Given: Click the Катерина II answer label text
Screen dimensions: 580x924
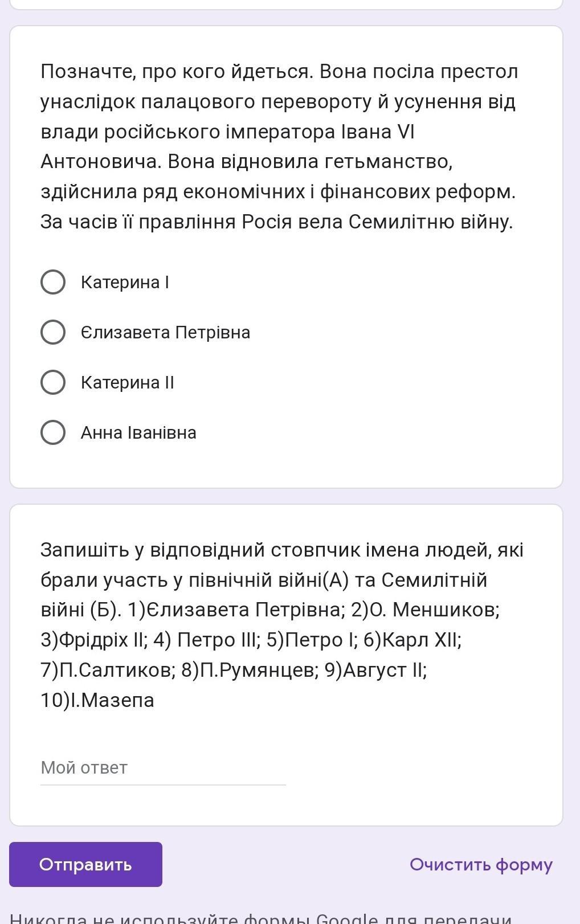Looking at the screenshot, I should pyautogui.click(x=127, y=382).
